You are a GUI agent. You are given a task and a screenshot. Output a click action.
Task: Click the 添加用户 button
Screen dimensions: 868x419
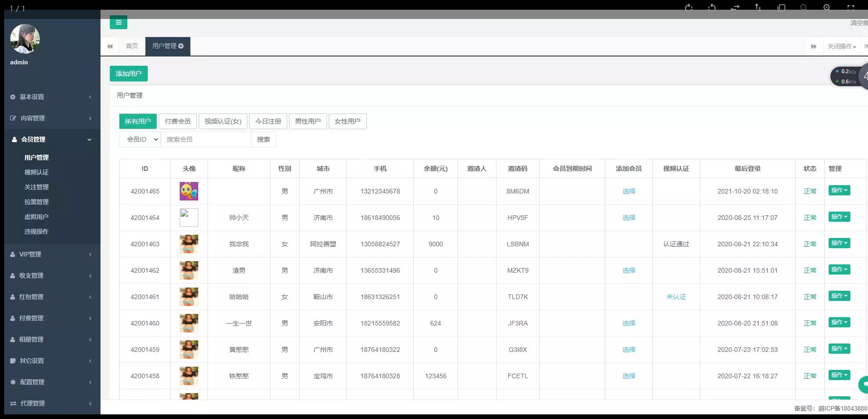[x=128, y=74]
